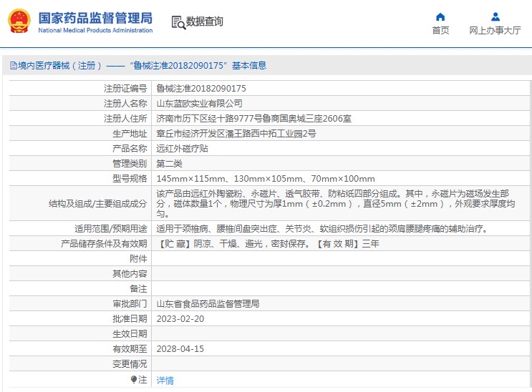Click the 其他内容 row label
Viewport: 532px width, 392px height.
[130, 274]
